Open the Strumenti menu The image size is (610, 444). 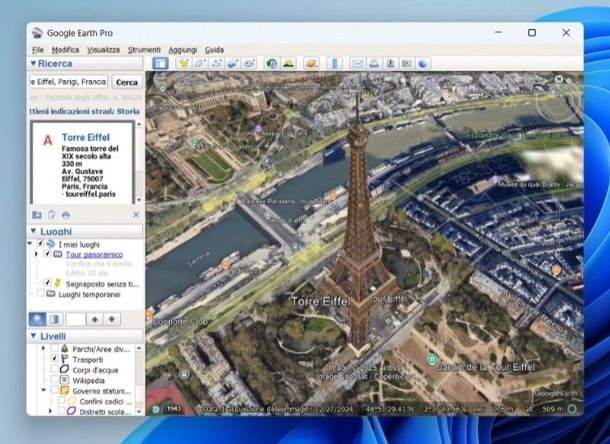tap(144, 50)
